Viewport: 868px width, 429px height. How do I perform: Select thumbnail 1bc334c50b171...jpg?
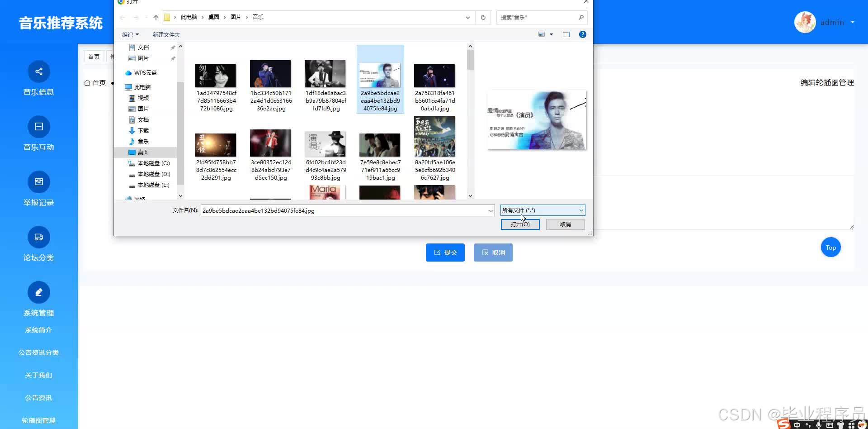click(x=270, y=74)
